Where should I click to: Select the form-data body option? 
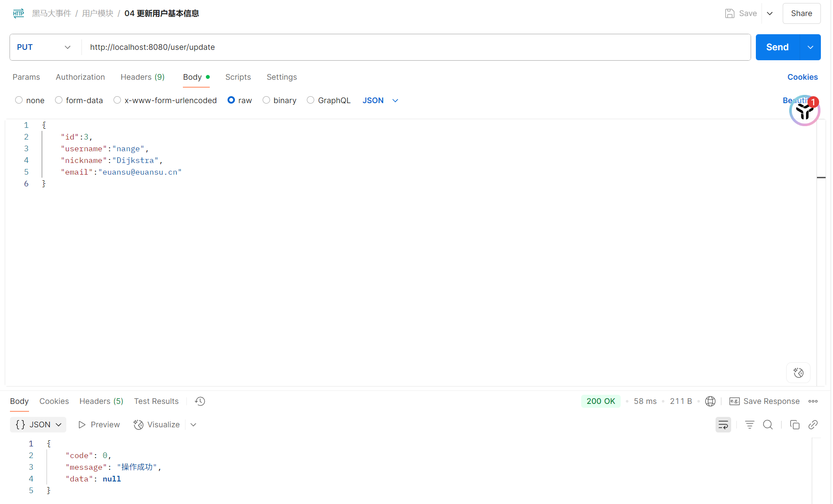(59, 100)
